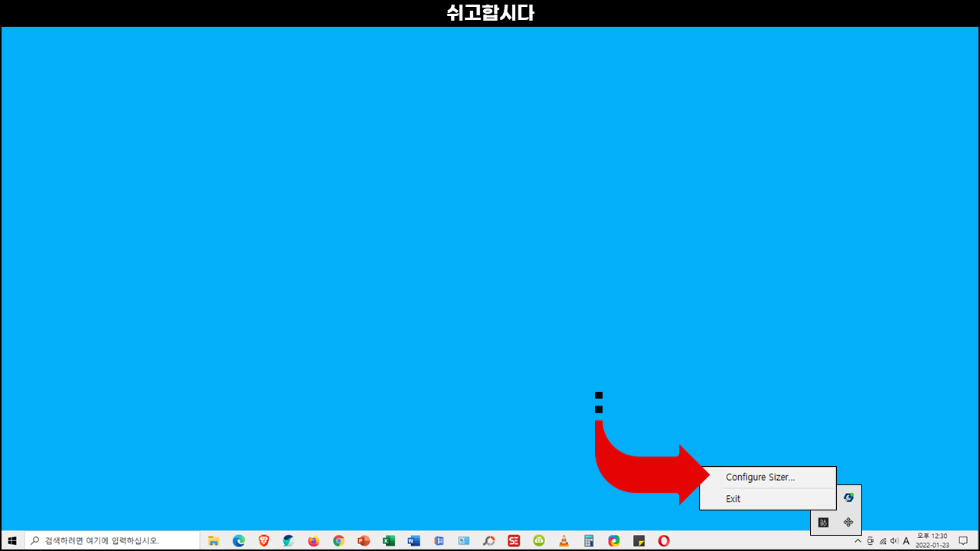This screenshot has height=551, width=980.
Task: Click the dark B&O audio tray icon
Action: click(824, 522)
